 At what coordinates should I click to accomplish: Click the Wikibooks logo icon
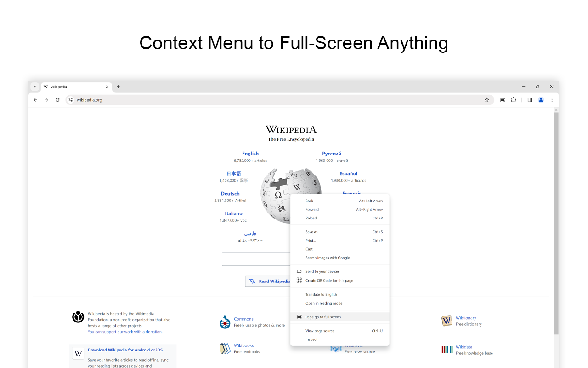click(x=225, y=348)
